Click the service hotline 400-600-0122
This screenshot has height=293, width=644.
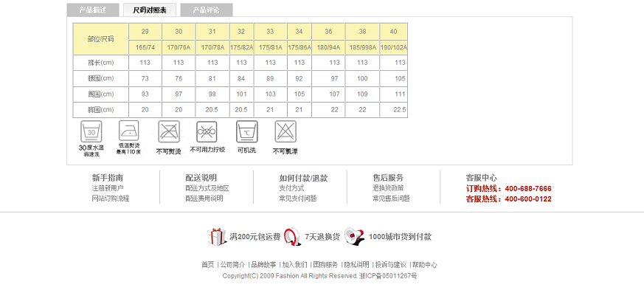coord(527,199)
